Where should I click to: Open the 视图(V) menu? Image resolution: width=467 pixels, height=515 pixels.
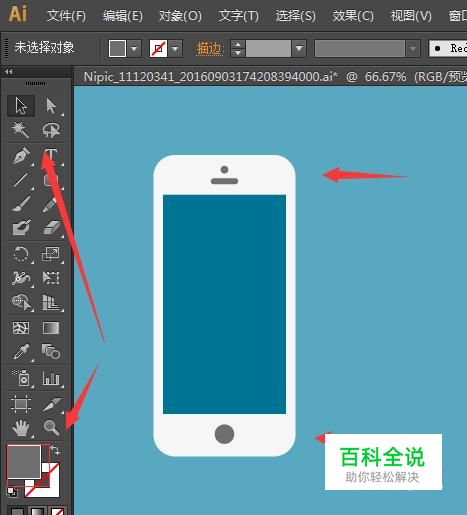pyautogui.click(x=411, y=16)
